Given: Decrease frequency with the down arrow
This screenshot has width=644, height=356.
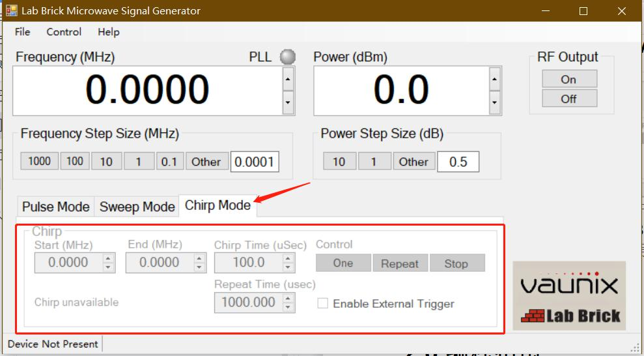Looking at the screenshot, I should click(x=288, y=102).
